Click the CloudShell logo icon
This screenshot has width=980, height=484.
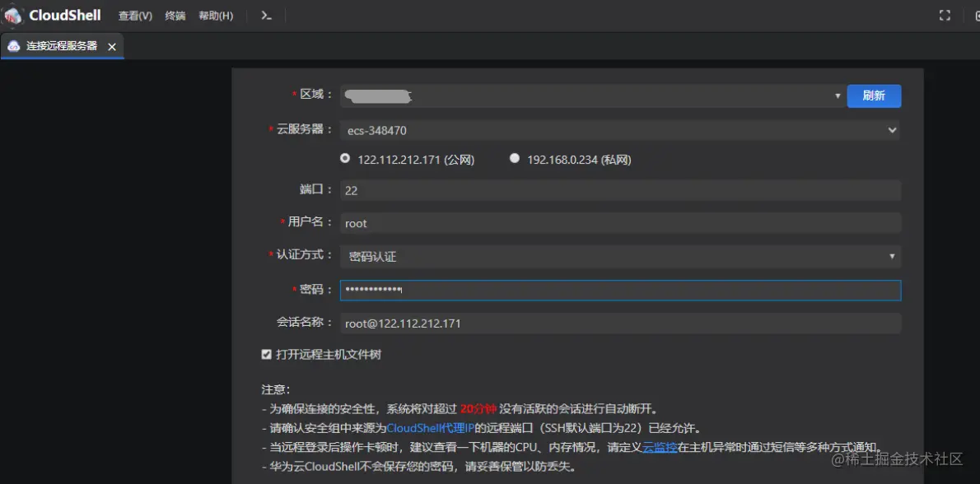click(x=12, y=16)
